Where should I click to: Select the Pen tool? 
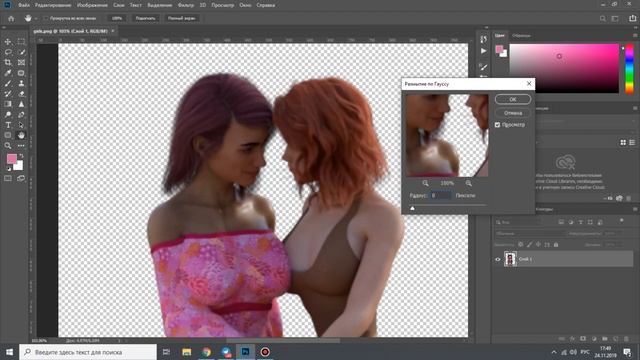pyautogui.click(x=21, y=114)
